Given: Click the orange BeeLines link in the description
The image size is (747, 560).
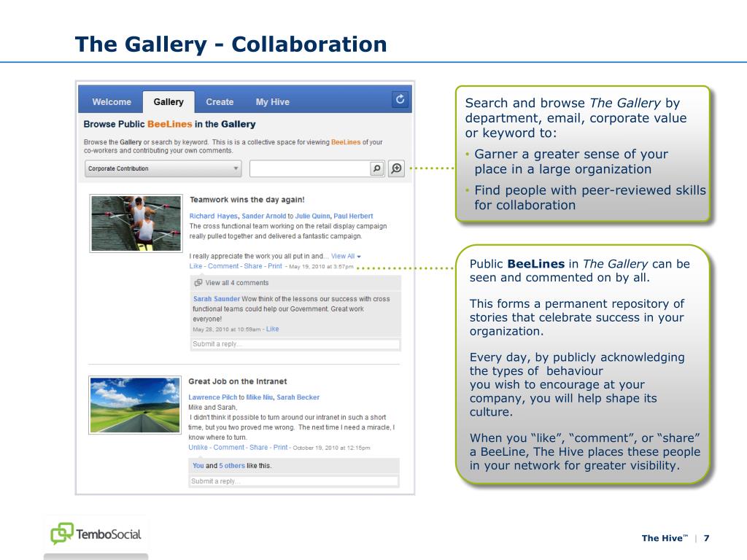Looking at the screenshot, I should click(346, 142).
